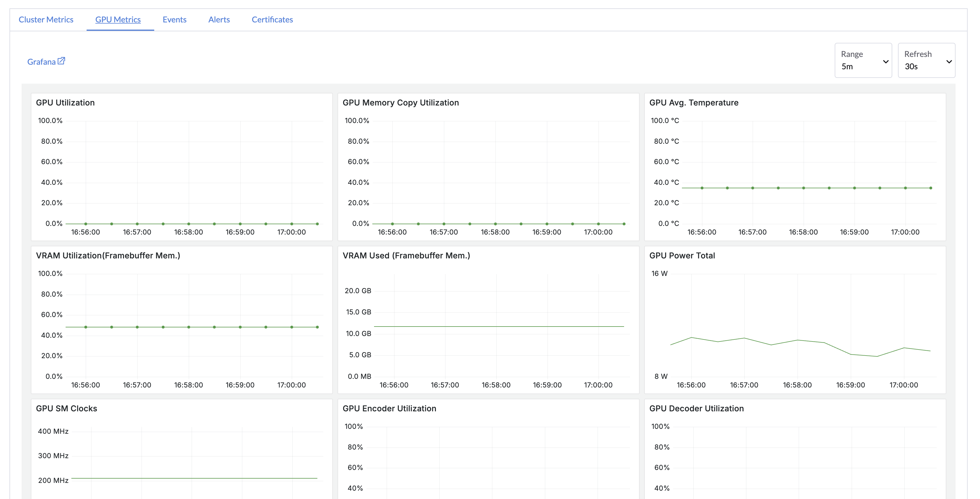Screen dimensions: 980x499
Task: Click the 8 W axis label in GPU Power Total
Action: 661,376
